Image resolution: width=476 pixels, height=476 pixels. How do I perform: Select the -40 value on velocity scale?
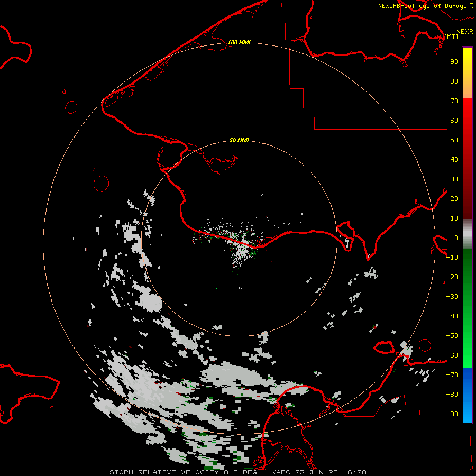coord(452,316)
